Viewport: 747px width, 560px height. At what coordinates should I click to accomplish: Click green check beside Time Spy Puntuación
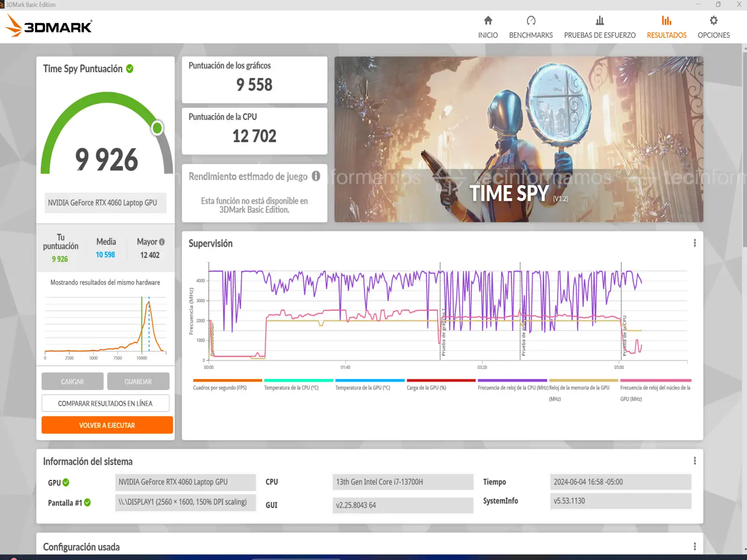pyautogui.click(x=130, y=69)
